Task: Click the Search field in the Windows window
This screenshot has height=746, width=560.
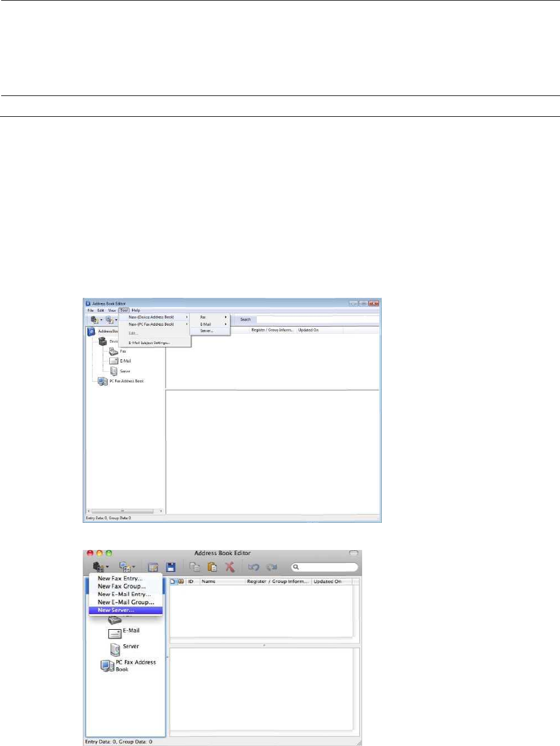Action: click(x=318, y=319)
